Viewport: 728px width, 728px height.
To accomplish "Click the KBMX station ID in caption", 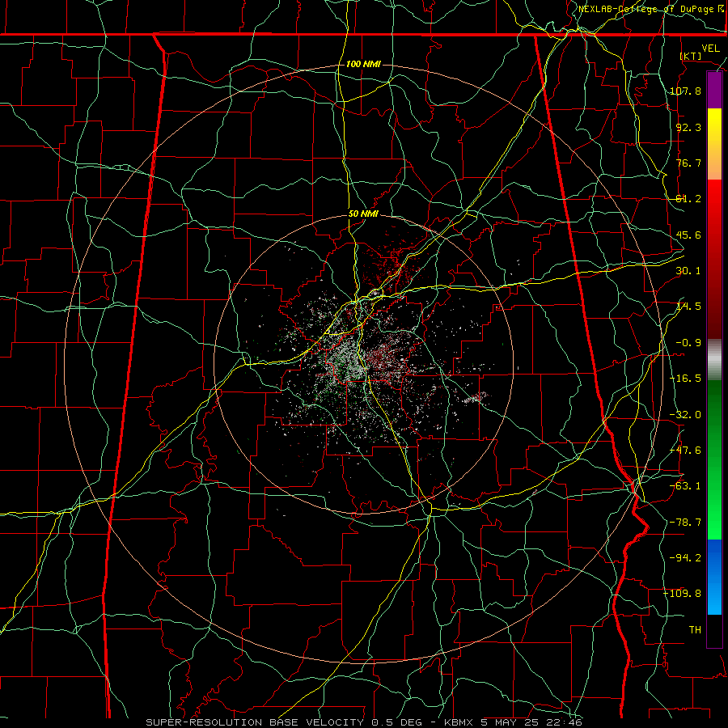I will point(458,722).
